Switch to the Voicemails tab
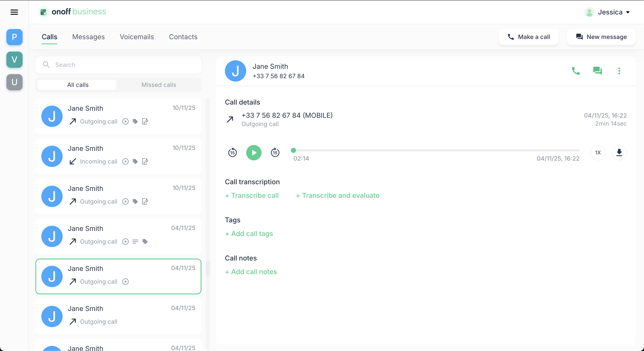 137,37
